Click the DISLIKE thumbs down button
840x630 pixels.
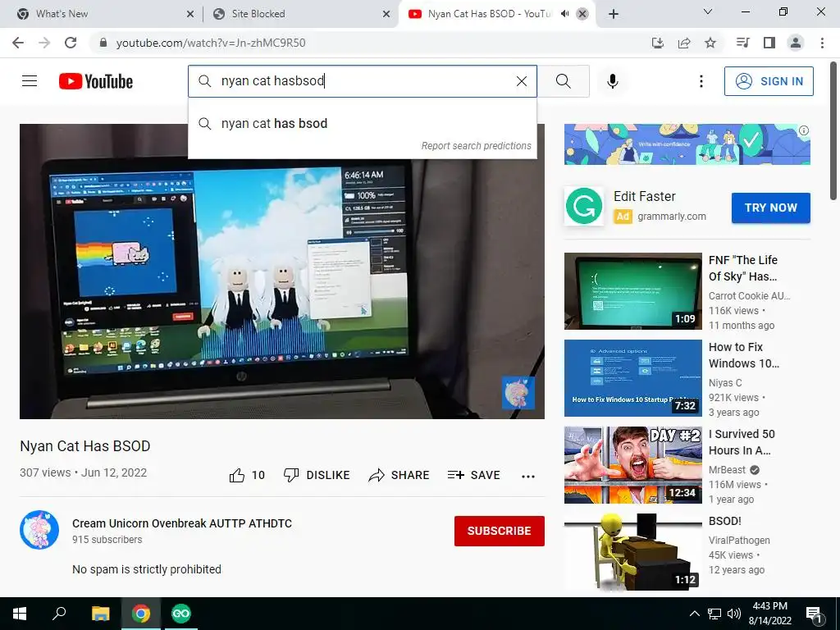click(316, 475)
